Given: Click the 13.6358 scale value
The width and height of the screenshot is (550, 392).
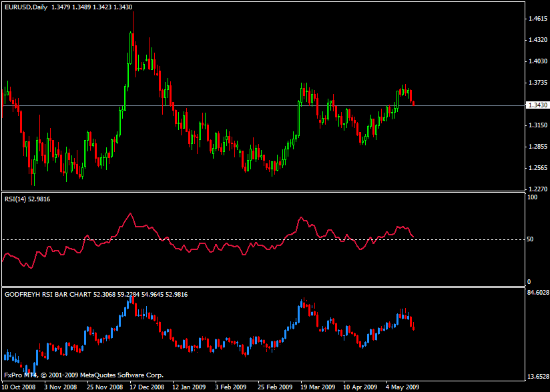Looking at the screenshot, I should pyautogui.click(x=537, y=377).
